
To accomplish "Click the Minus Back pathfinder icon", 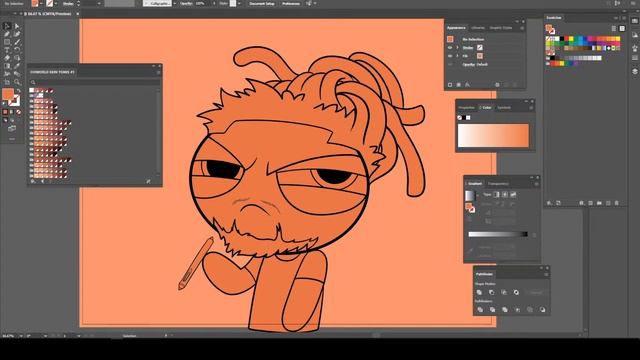I will click(542, 309).
